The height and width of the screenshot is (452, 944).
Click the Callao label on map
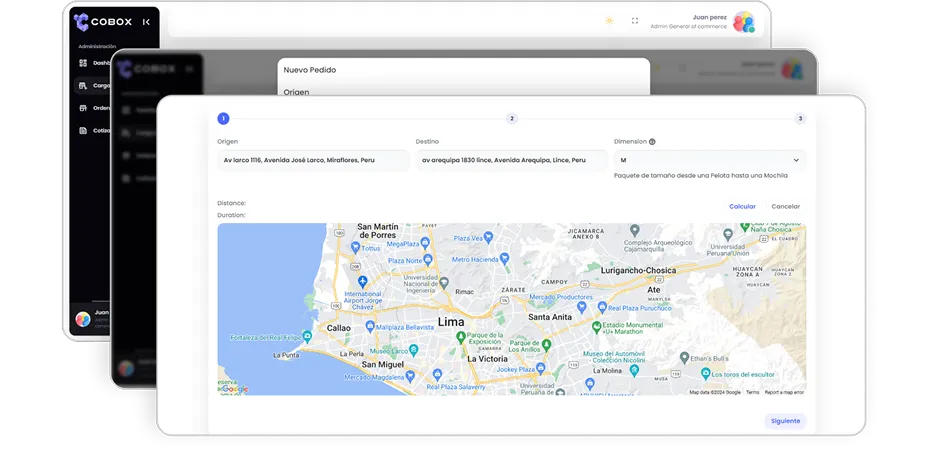pos(338,328)
